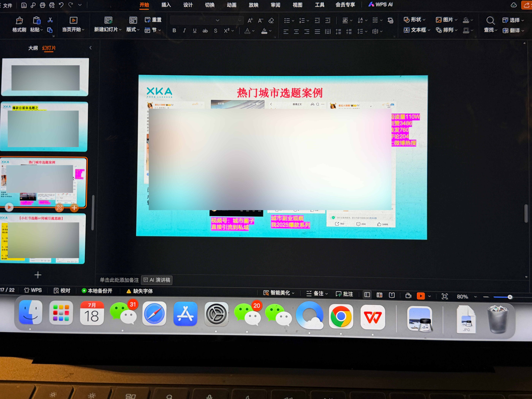
Task: Click the Search (查找) magnifier icon
Action: tap(490, 21)
